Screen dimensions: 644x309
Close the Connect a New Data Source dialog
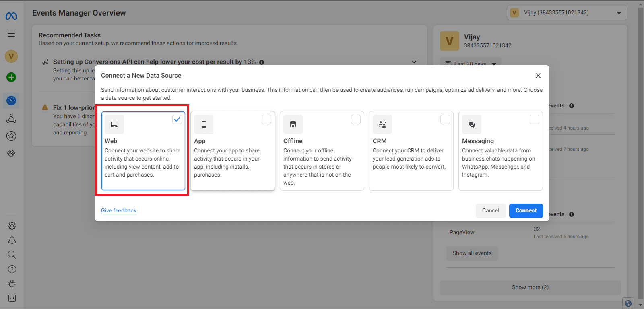click(538, 76)
